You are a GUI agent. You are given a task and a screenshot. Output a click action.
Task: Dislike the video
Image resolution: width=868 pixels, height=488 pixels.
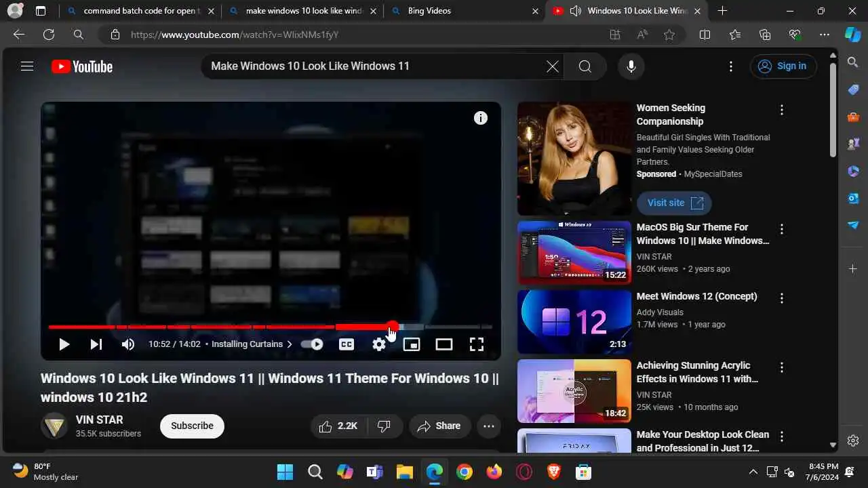384,426
